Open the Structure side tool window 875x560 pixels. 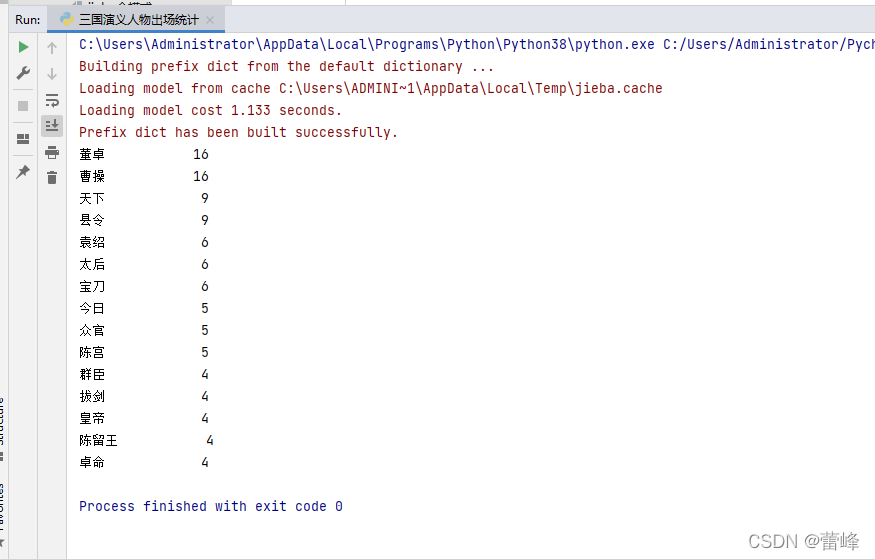[x=2, y=427]
